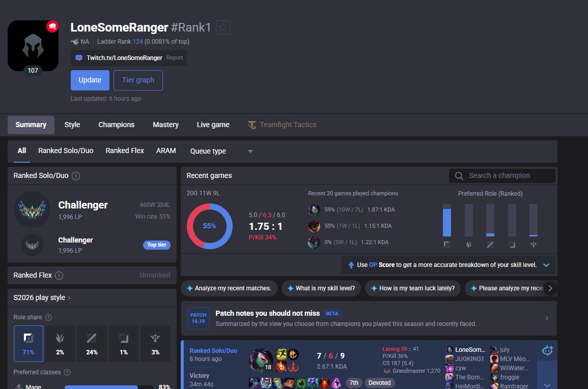The height and width of the screenshot is (389, 588).
Task: Click the 55% win rate donut chart
Action: 209,226
